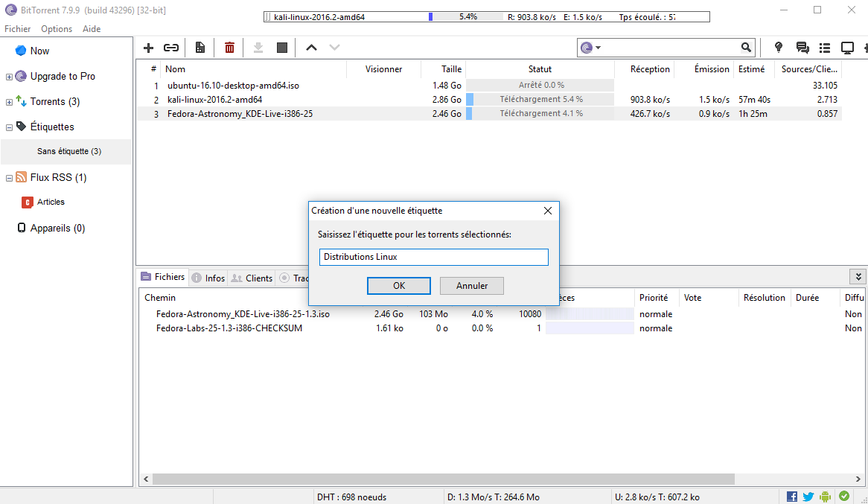Switch to the Infos tab
Viewport: 868px width, 504px height.
tap(208, 278)
